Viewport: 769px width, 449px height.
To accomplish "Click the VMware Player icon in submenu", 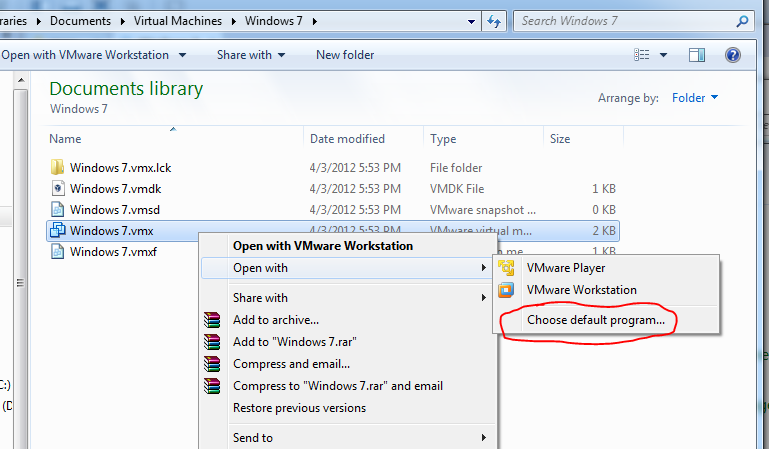I will click(506, 268).
